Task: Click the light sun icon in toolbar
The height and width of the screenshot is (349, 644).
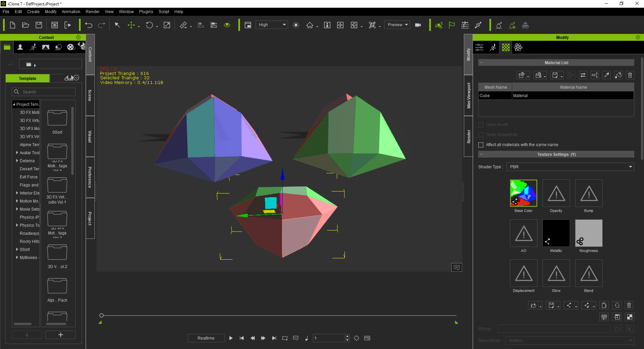Action: (296, 25)
